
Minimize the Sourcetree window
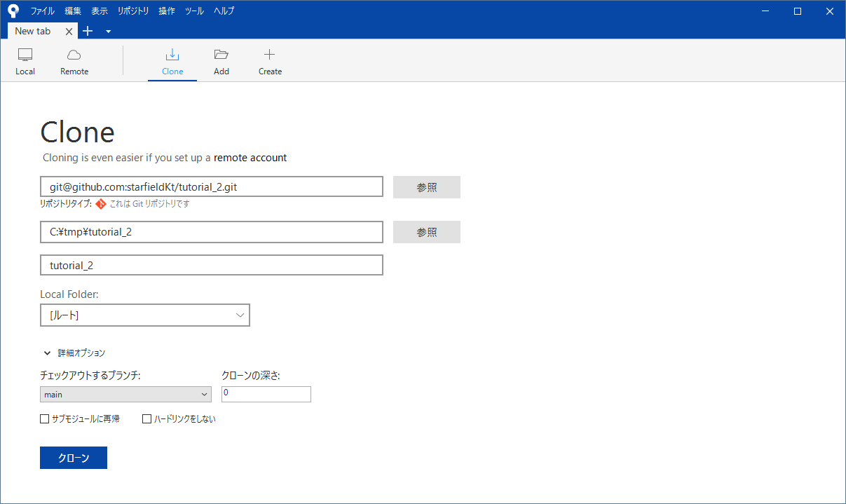tap(766, 11)
